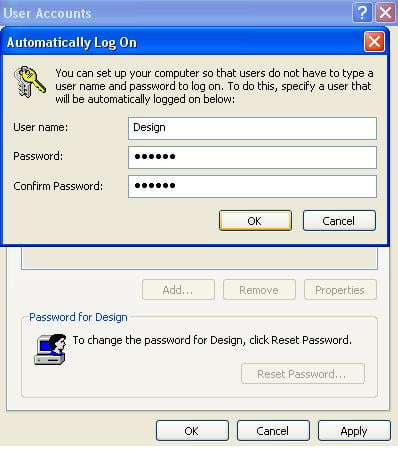Click into the Confirm Password field
The width and height of the screenshot is (398, 449).
tap(252, 186)
